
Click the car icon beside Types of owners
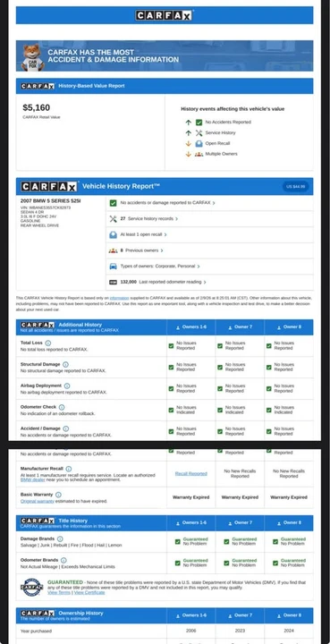click(113, 267)
